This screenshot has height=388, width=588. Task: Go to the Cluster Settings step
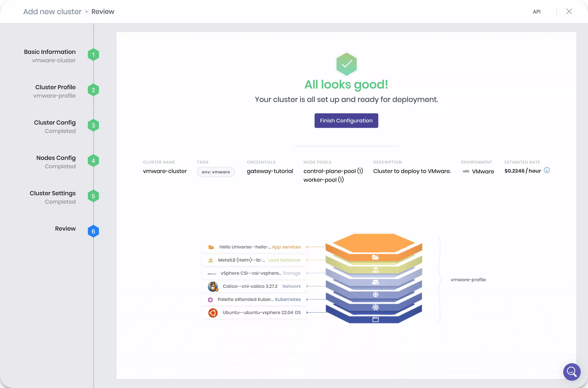(x=52, y=193)
